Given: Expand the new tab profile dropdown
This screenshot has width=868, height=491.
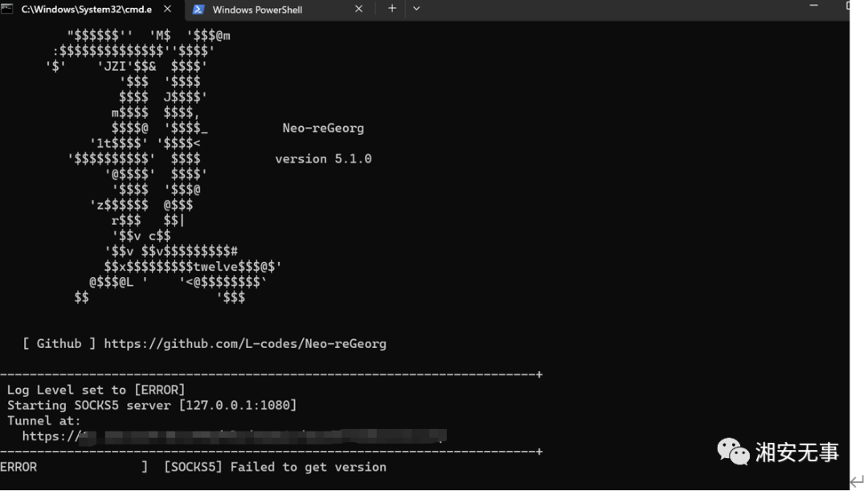Looking at the screenshot, I should point(416,8).
